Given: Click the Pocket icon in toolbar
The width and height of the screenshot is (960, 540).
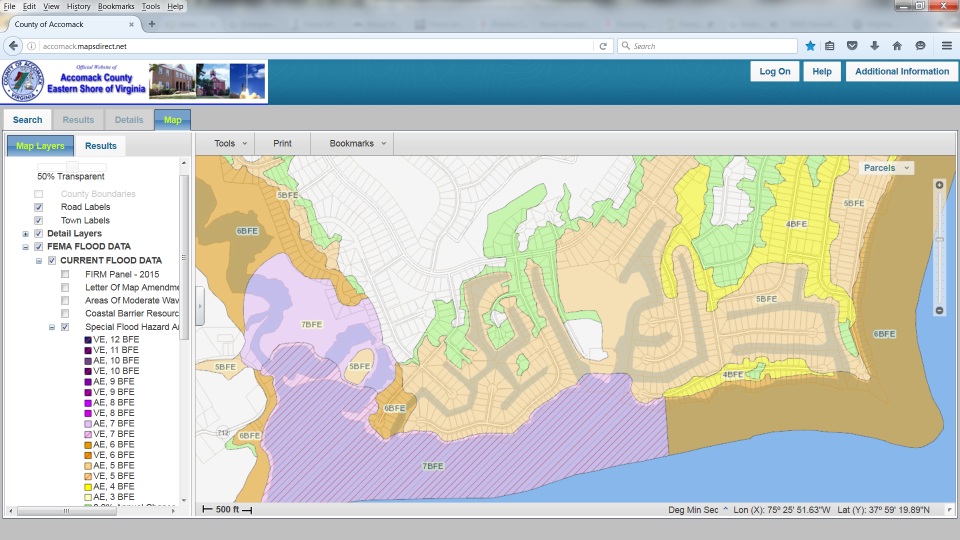Looking at the screenshot, I should click(853, 46).
